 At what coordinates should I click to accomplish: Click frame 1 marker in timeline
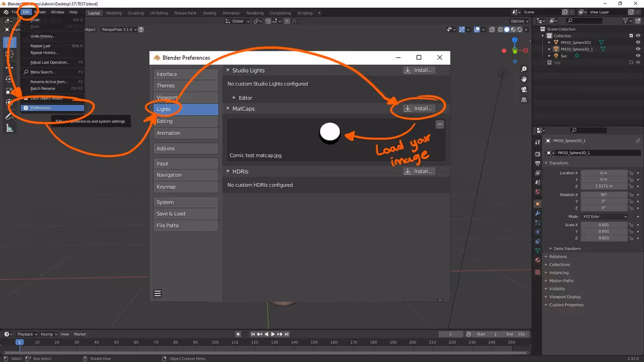click(x=19, y=342)
